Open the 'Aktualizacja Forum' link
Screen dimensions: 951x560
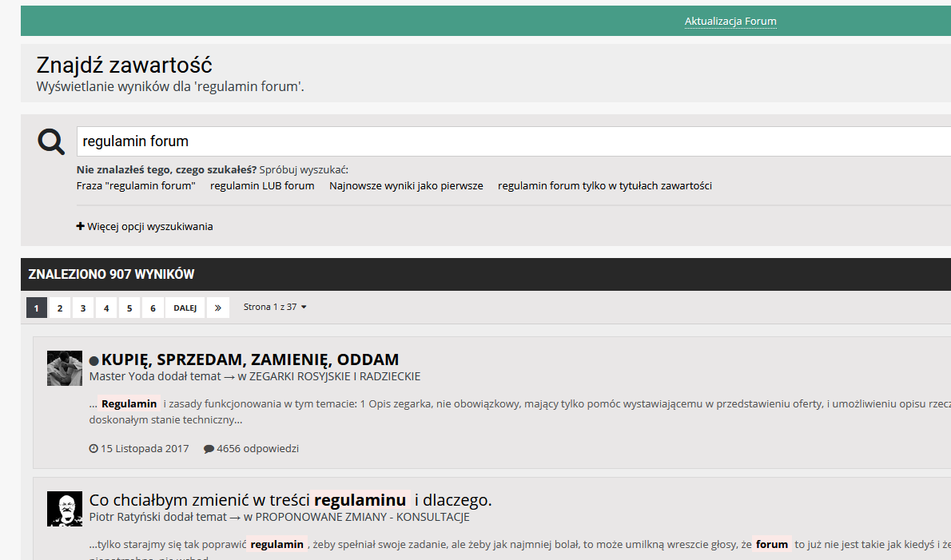(x=730, y=22)
